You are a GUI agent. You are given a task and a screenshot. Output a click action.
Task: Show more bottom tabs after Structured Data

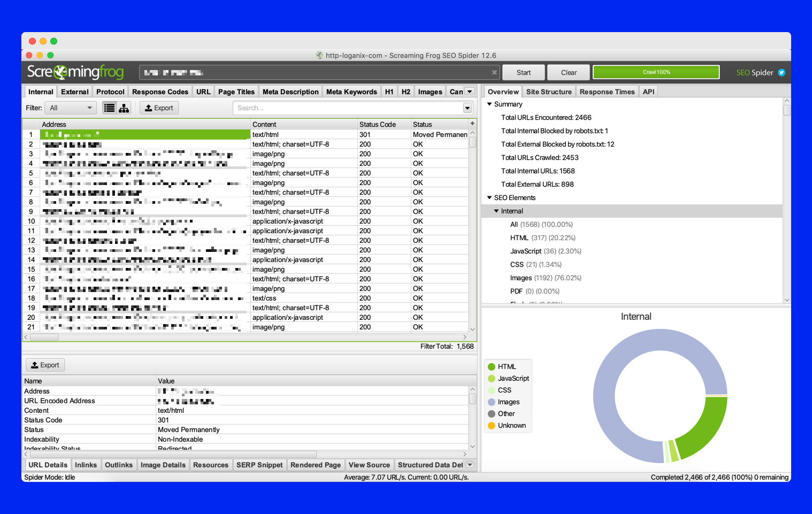click(x=470, y=465)
